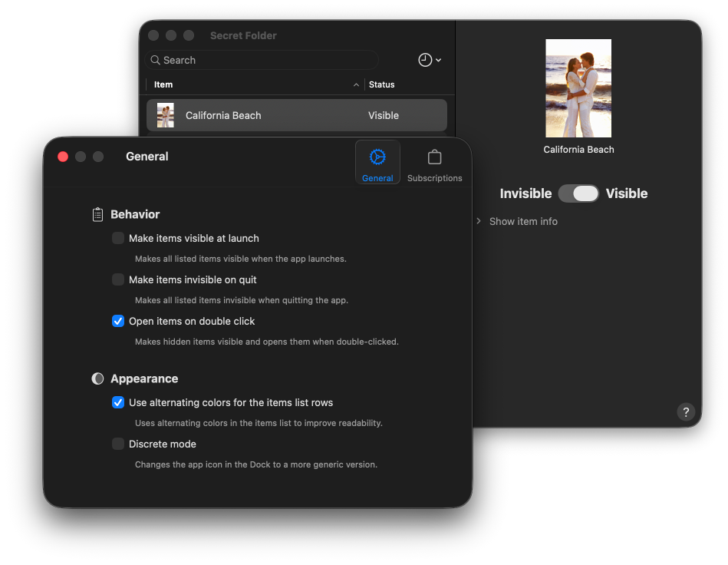Open the Subscriptions bag icon
728x565 pixels.
434,157
